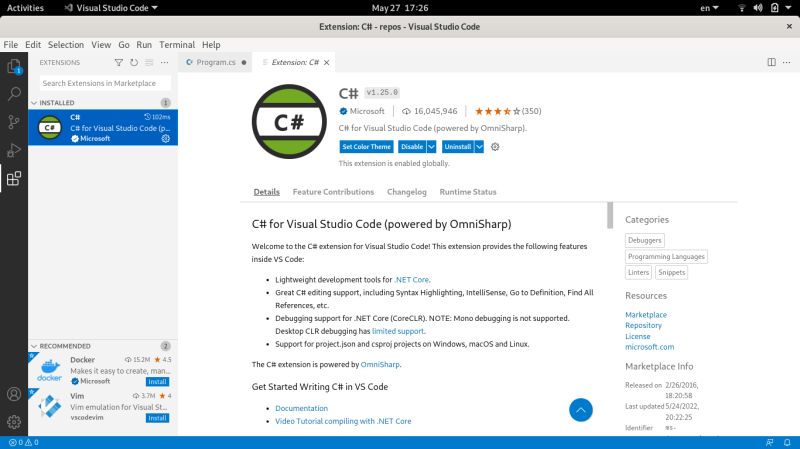Open Extensions panel more actions menu

(164, 62)
